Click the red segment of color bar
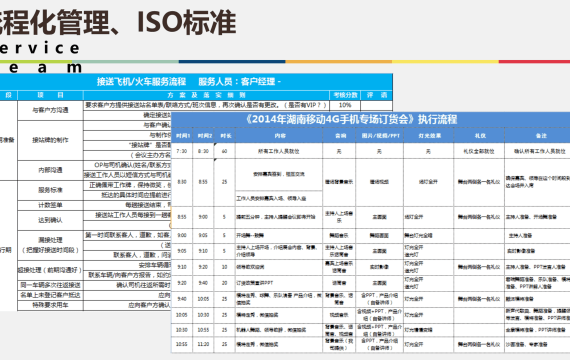The height and width of the screenshot is (360, 570). click(x=534, y=61)
